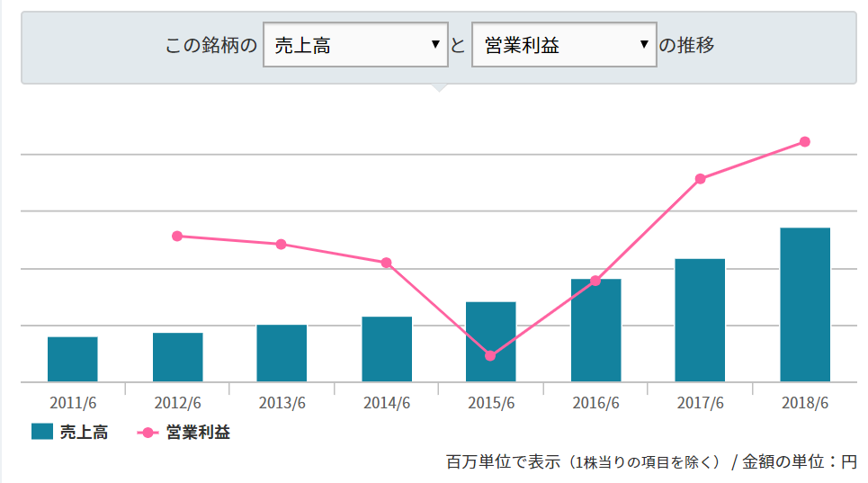
Task: Click the teal 売上高 legend swatch
Action: point(42,433)
